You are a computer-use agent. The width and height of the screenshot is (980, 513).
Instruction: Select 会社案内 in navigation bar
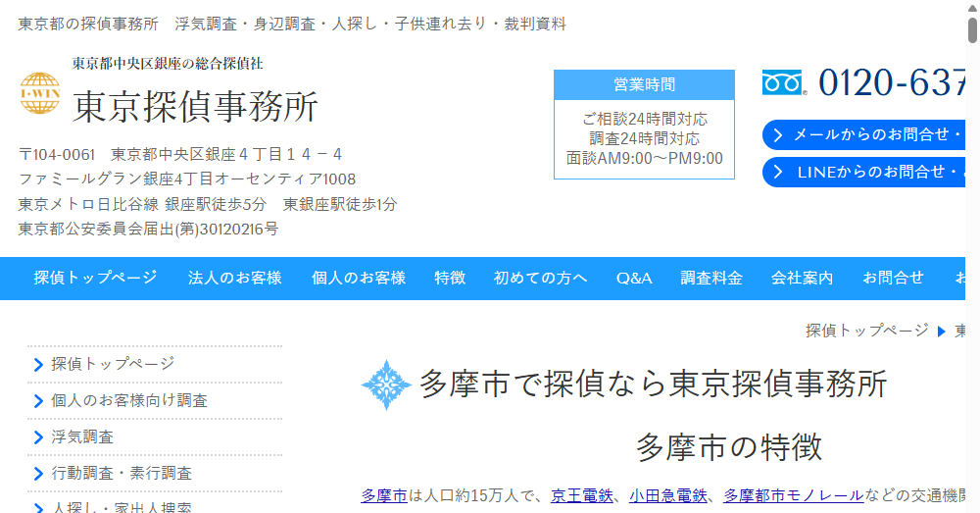802,278
